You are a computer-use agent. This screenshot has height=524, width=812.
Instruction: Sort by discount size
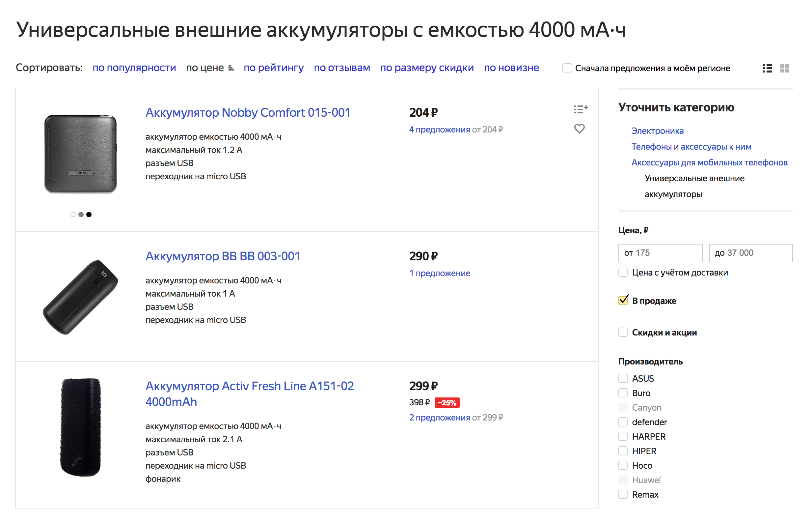coord(426,68)
